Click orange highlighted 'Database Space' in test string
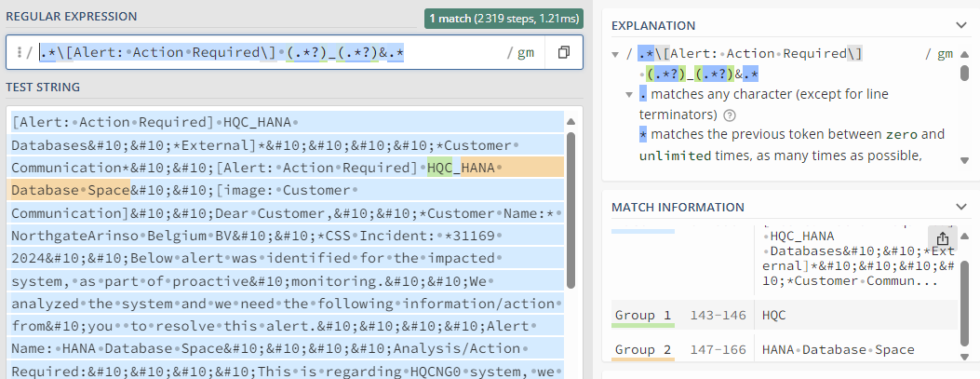 click(x=70, y=190)
